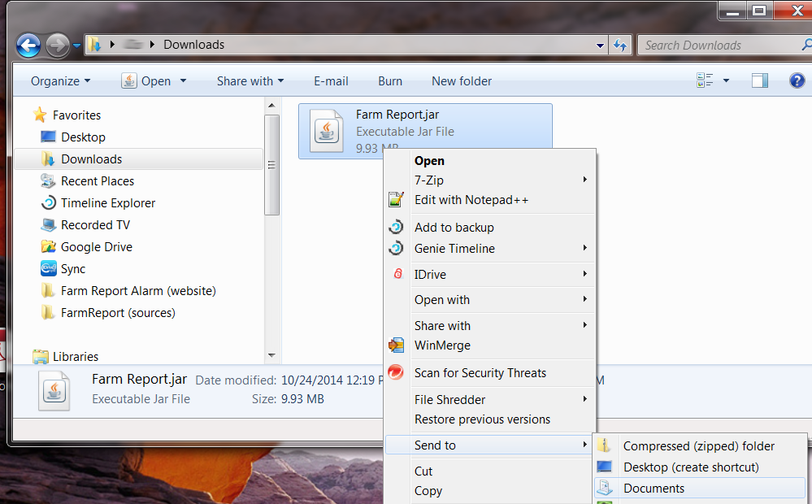Click Burn in the toolbar
The width and height of the screenshot is (812, 504).
(390, 81)
